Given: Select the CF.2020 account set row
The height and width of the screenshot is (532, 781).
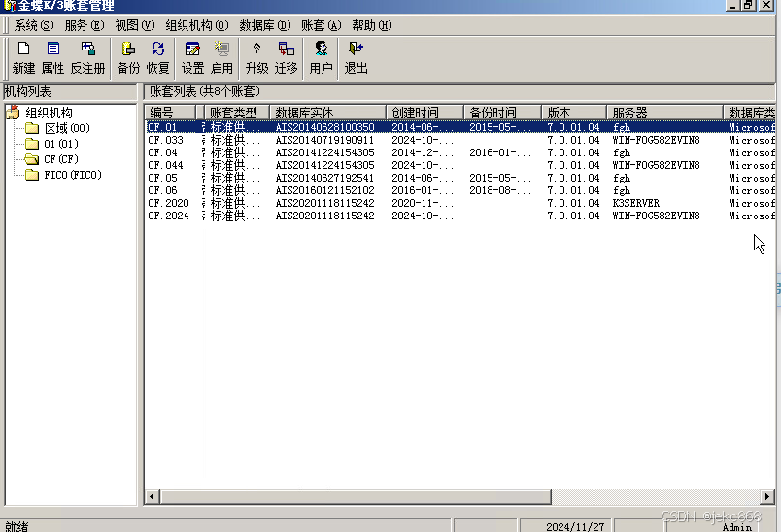Looking at the screenshot, I should tap(460, 203).
